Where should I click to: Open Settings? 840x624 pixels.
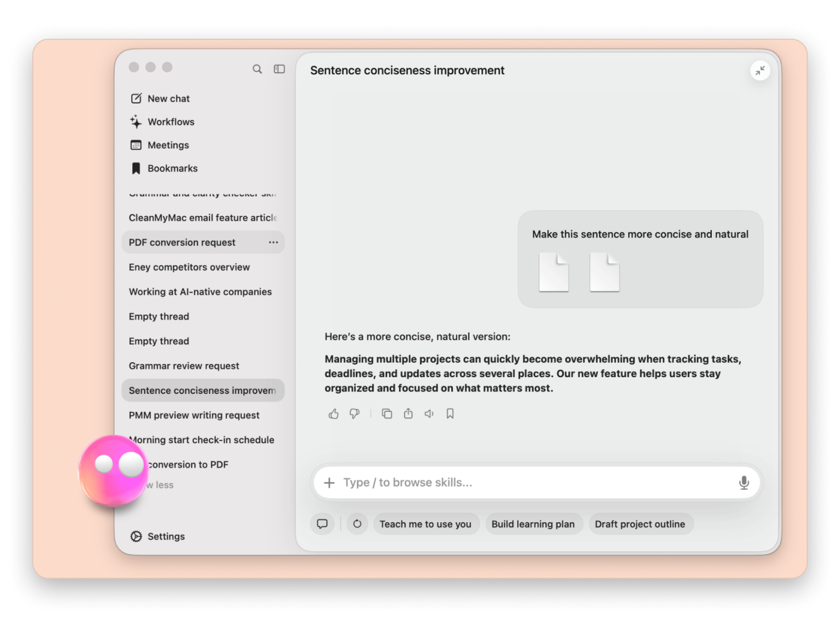pos(158,536)
